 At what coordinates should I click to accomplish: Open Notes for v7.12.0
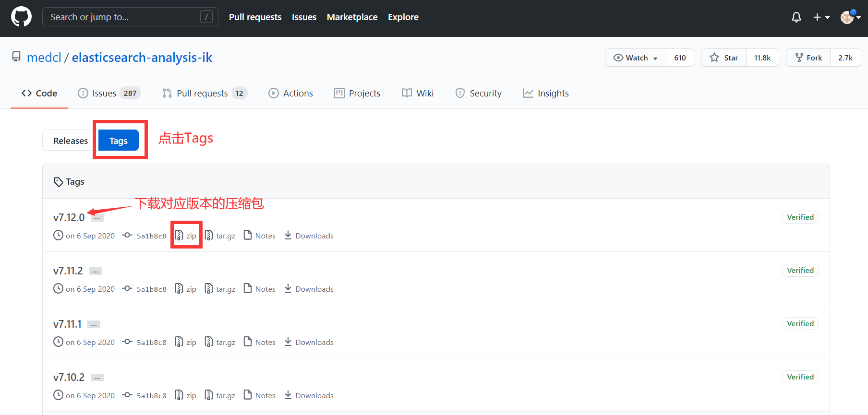[259, 236]
